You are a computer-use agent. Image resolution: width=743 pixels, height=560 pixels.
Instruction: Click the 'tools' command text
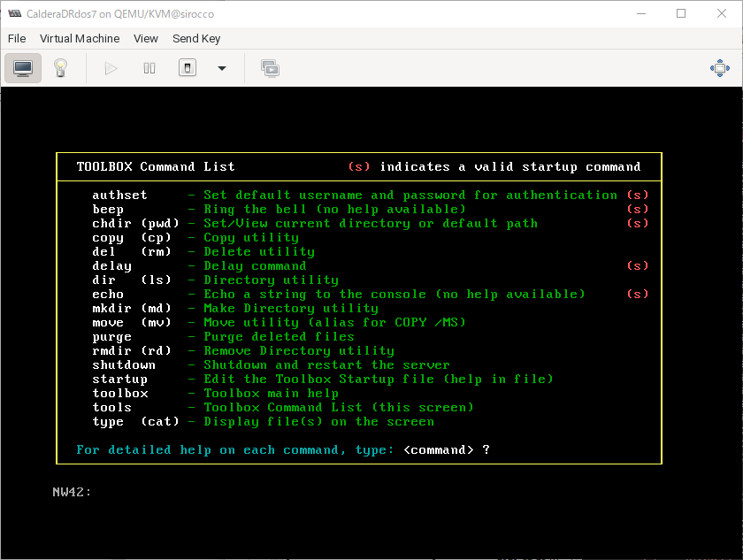[111, 408]
